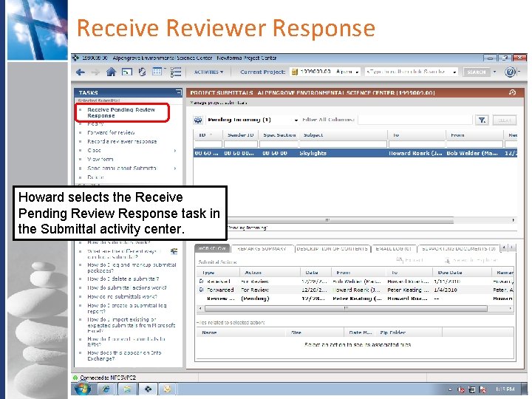532x399 pixels.
Task: Click the Subject column filter box
Action: click(343, 144)
